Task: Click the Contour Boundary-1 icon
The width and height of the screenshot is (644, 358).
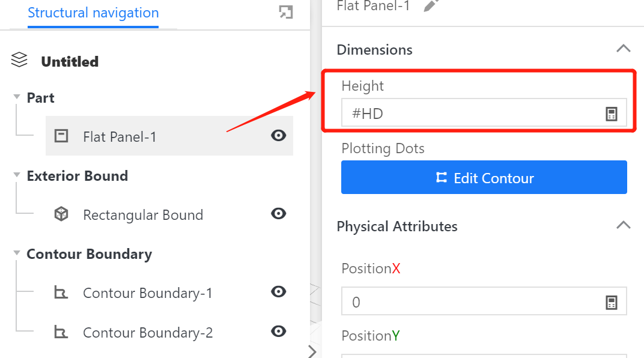Action: (x=61, y=293)
